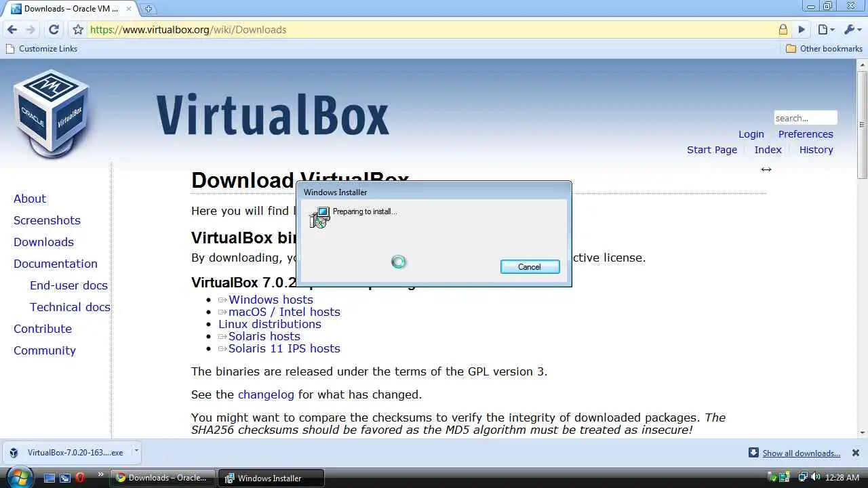The image size is (868, 488).
Task: Bookmark this page with the star icon
Action: pyautogui.click(x=78, y=30)
